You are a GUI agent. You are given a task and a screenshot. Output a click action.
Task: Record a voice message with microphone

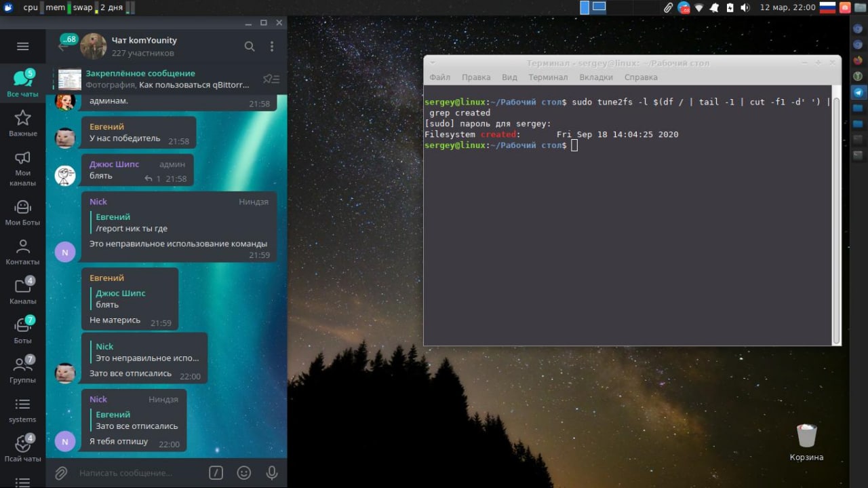click(272, 472)
